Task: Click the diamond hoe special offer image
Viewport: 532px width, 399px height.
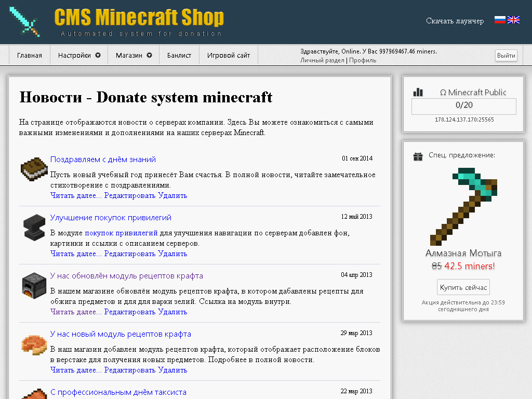Action: [x=463, y=206]
